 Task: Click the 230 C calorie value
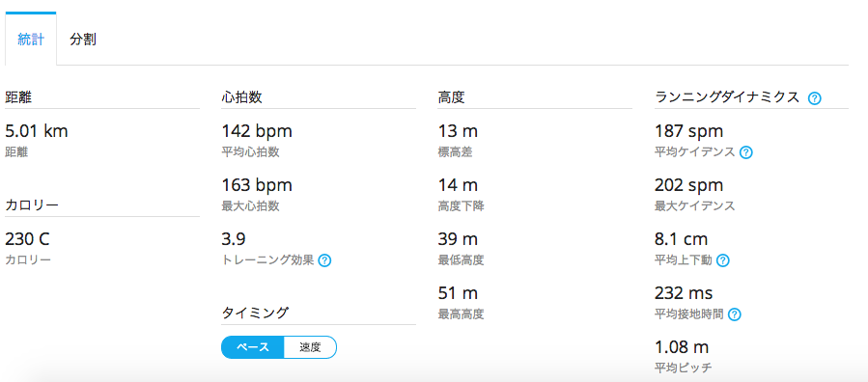28,240
